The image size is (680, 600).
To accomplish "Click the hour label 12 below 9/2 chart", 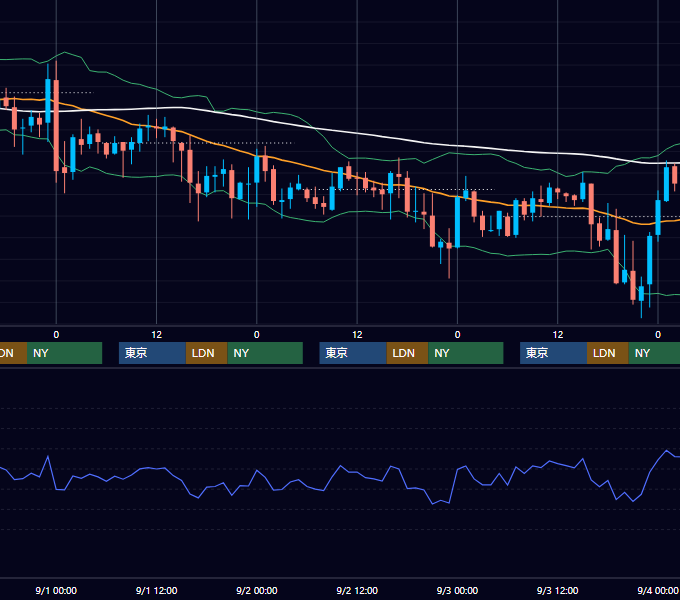I will click(x=357, y=335).
